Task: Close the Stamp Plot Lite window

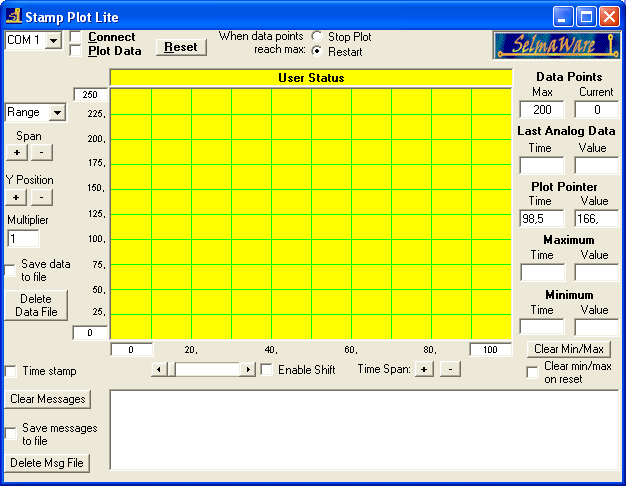Action: coord(609,17)
